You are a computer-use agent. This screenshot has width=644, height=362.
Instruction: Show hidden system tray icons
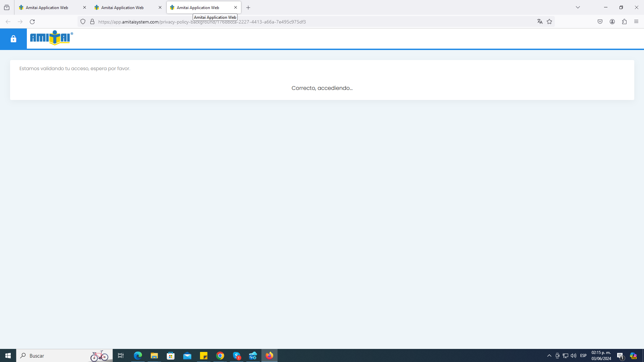point(549,356)
